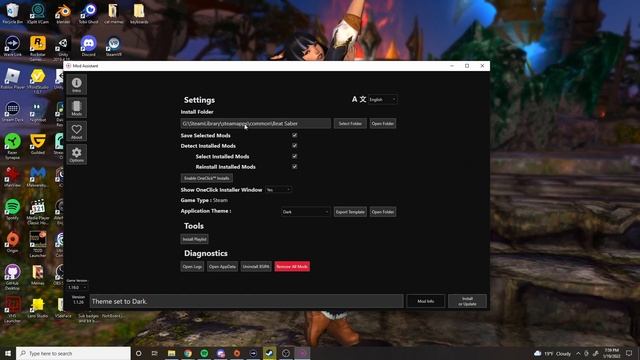The image size is (640, 360).
Task: Open the Options gear page
Action: coord(77,155)
